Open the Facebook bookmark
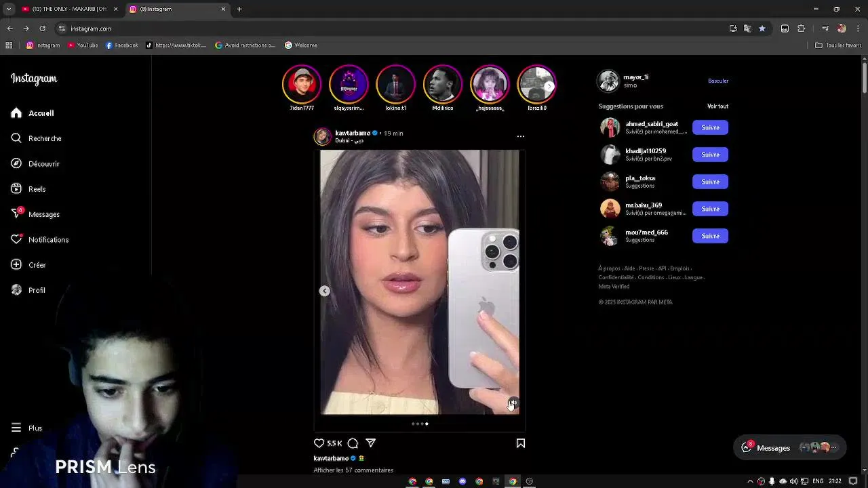The image size is (868, 488). 122,45
